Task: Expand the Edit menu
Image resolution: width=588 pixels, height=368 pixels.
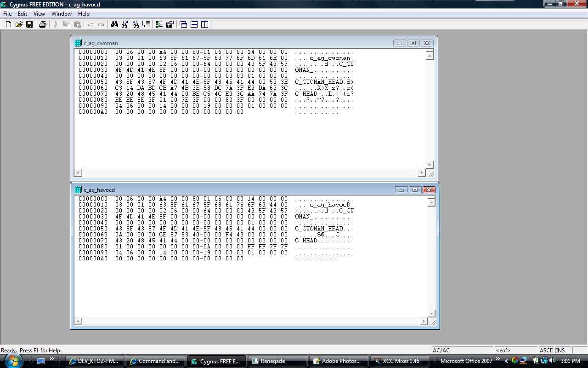Action: (22, 14)
